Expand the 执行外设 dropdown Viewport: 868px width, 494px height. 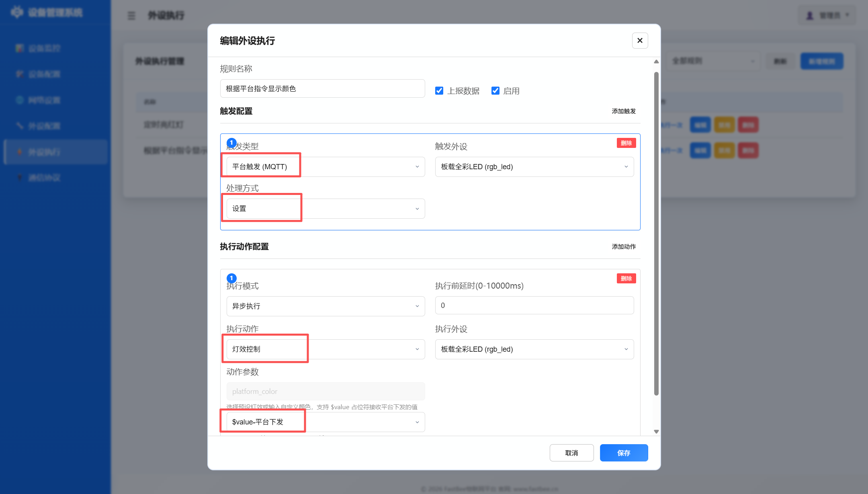(x=534, y=349)
